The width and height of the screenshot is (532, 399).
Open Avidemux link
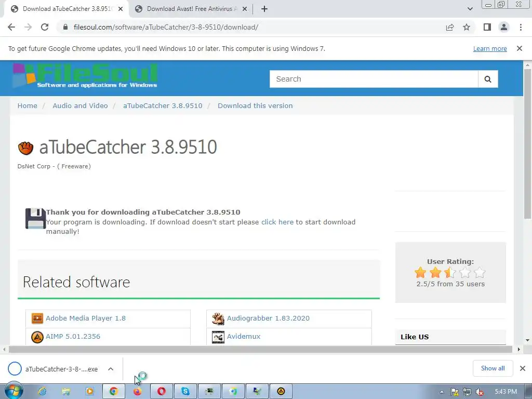pos(244,336)
